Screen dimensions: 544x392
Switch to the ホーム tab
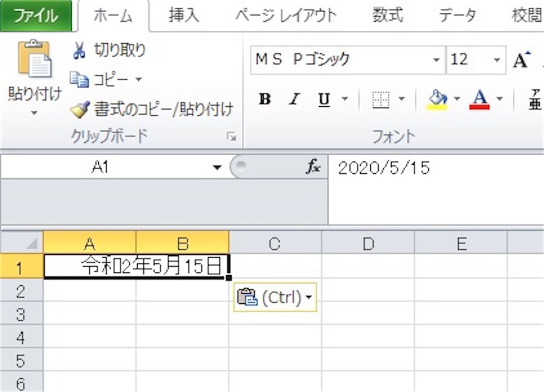(x=113, y=16)
